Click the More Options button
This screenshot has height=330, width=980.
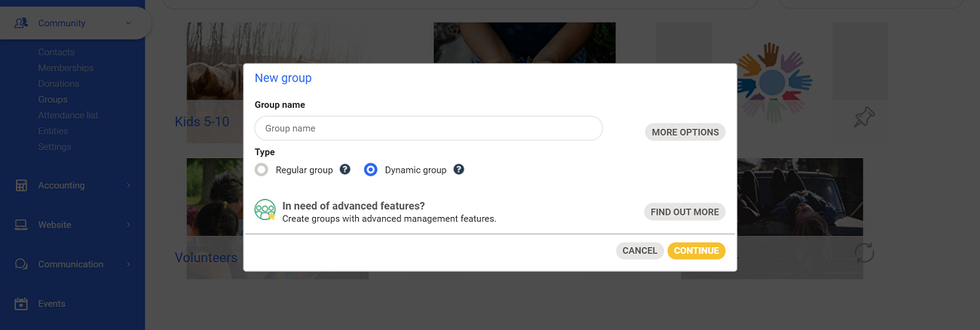(x=684, y=132)
